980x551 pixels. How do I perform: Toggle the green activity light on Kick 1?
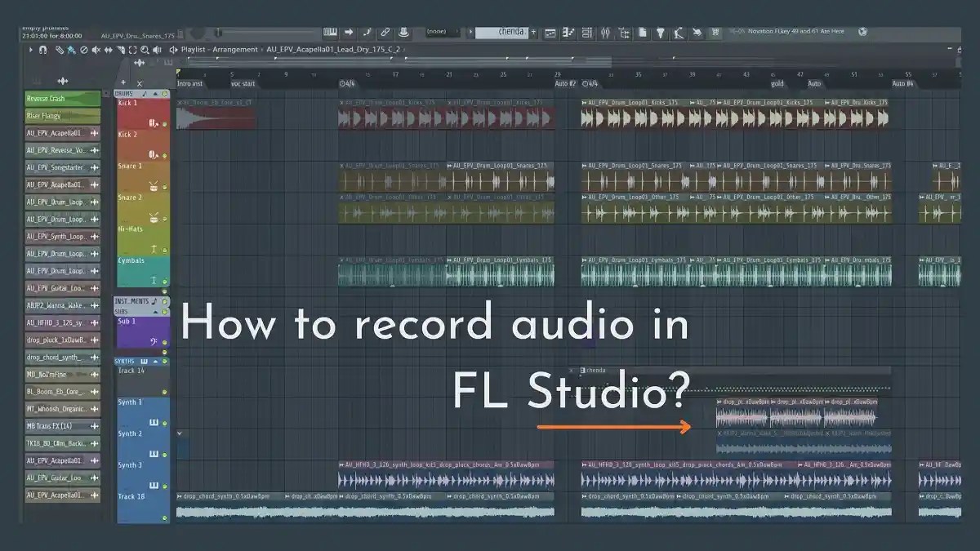(x=165, y=124)
